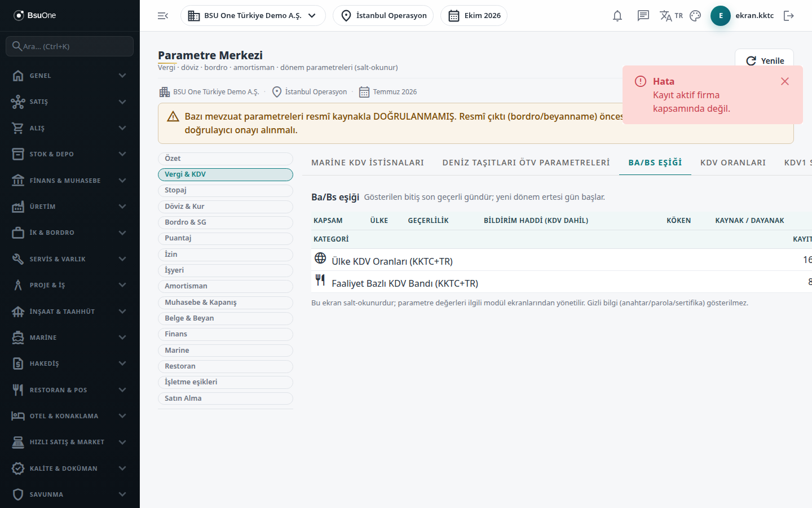Screen dimensions: 812x508
Task: Click the Savunma shield icon
Action: (x=18, y=494)
